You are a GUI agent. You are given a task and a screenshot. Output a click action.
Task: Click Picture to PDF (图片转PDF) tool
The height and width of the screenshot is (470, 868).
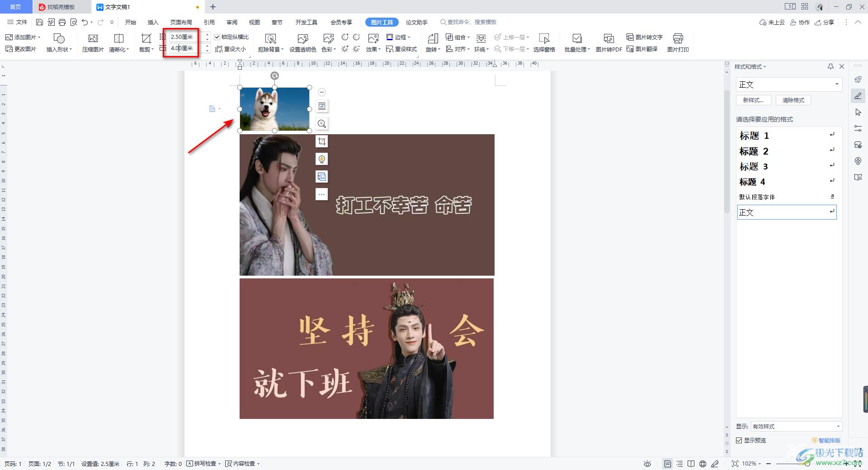click(609, 43)
